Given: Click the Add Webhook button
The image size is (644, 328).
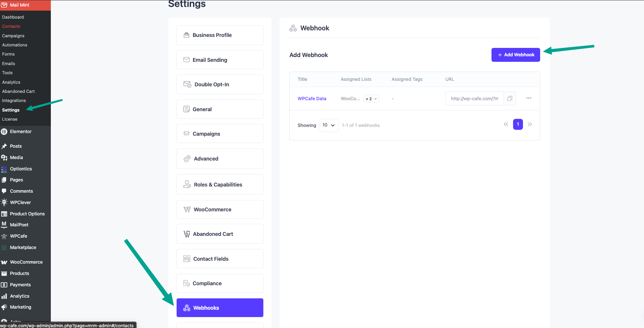Looking at the screenshot, I should 516,55.
